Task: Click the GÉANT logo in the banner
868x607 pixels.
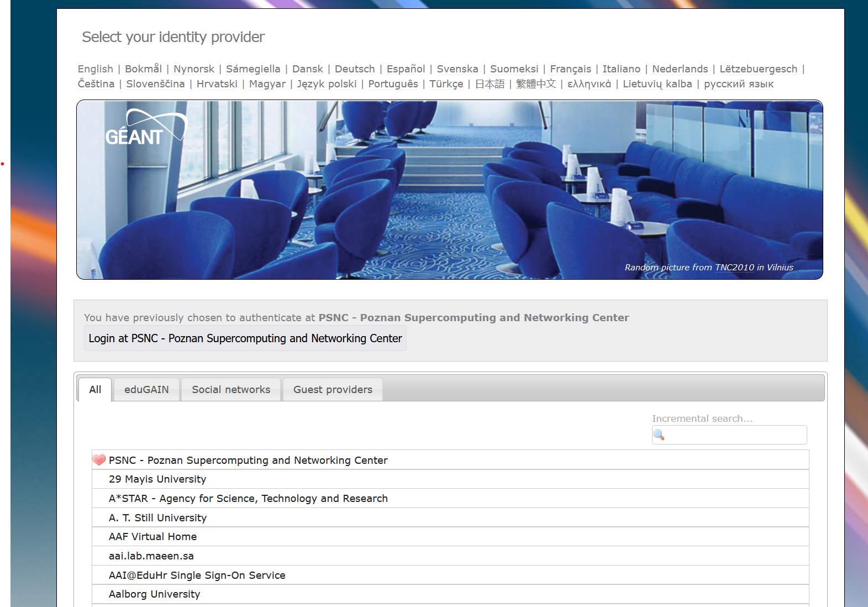Action: [146, 127]
